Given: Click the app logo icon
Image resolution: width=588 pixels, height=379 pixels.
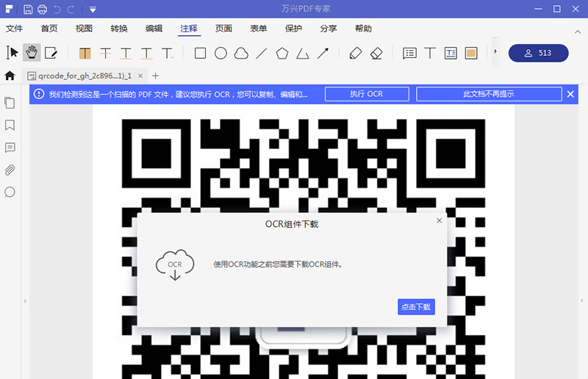Looking at the screenshot, I should 9,9.
